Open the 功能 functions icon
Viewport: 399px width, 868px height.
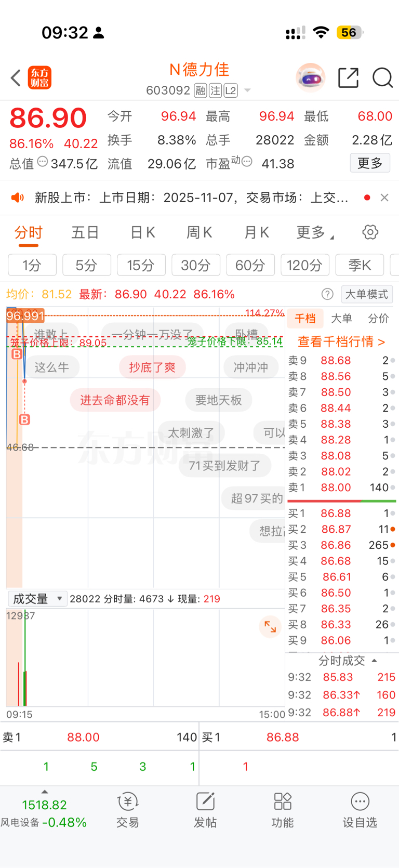pos(283,810)
